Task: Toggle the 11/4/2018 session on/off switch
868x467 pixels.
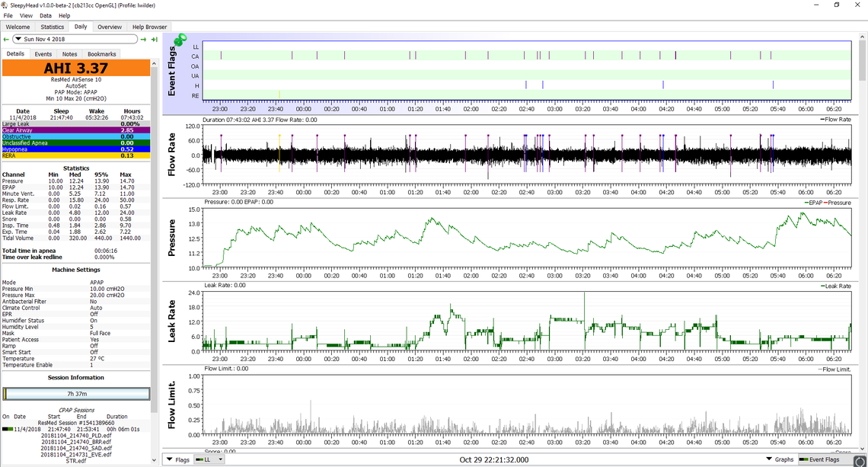Action: [x=7, y=429]
